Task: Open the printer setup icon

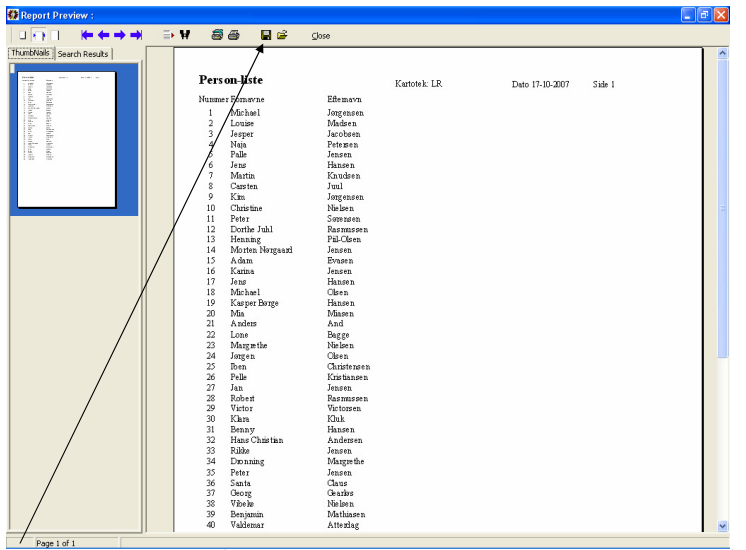Action: click(x=217, y=35)
